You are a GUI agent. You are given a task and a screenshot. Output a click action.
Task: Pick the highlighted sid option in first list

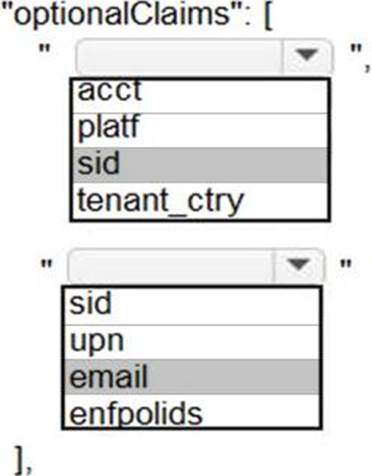200,165
